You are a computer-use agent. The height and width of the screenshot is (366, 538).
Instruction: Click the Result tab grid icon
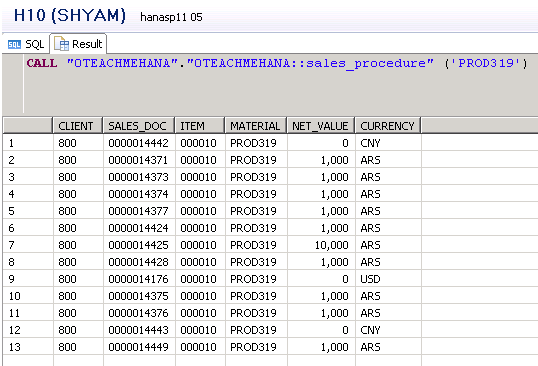pyautogui.click(x=62, y=44)
